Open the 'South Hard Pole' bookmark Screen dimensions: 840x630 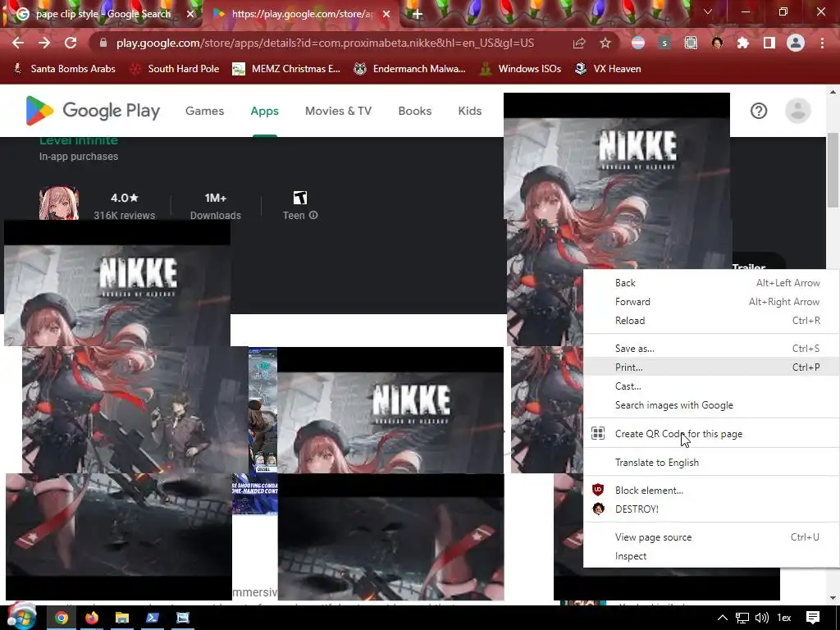pyautogui.click(x=175, y=69)
